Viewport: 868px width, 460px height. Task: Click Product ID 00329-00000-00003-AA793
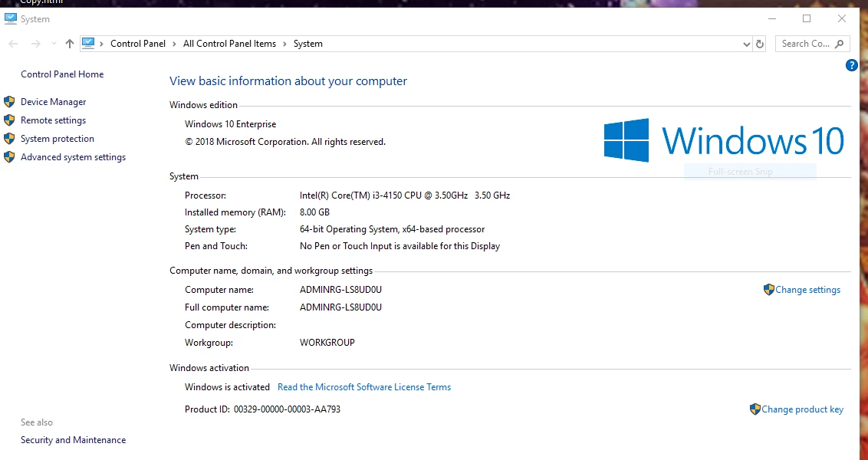[287, 409]
